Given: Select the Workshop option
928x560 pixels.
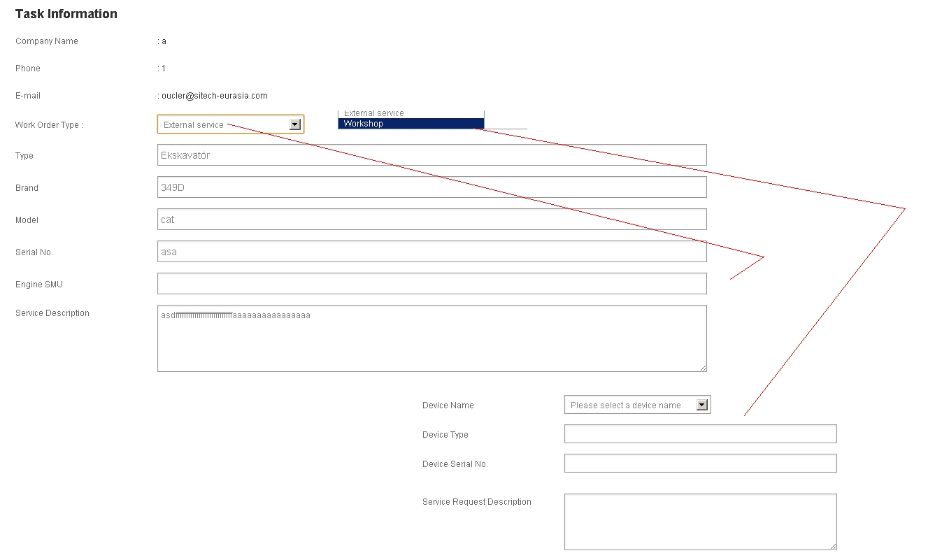Looking at the screenshot, I should [411, 124].
